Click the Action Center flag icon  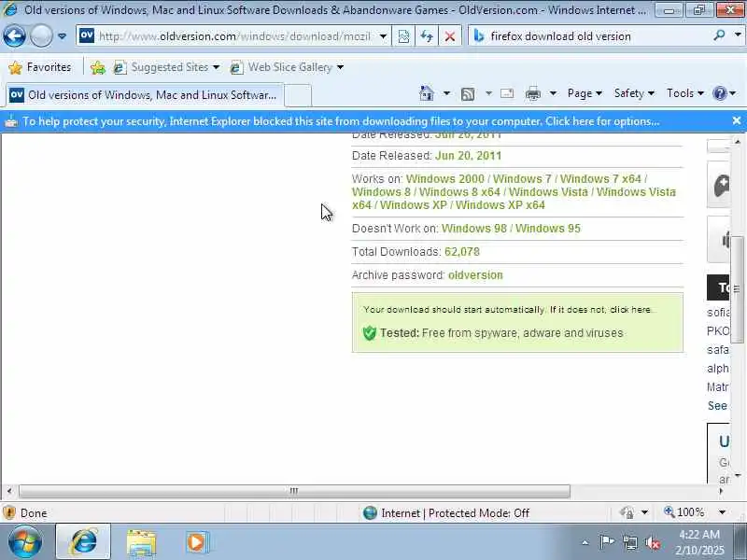point(606,542)
